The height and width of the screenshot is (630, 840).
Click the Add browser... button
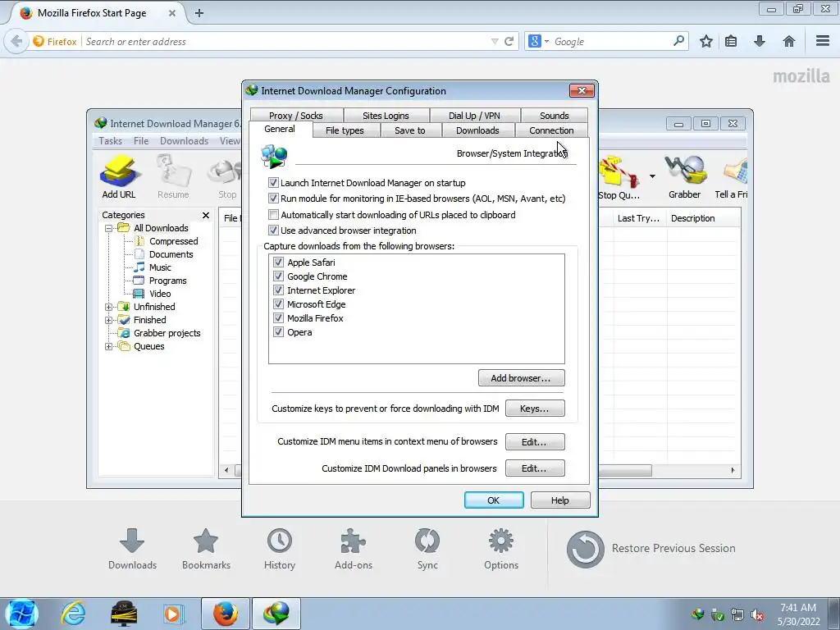point(521,378)
